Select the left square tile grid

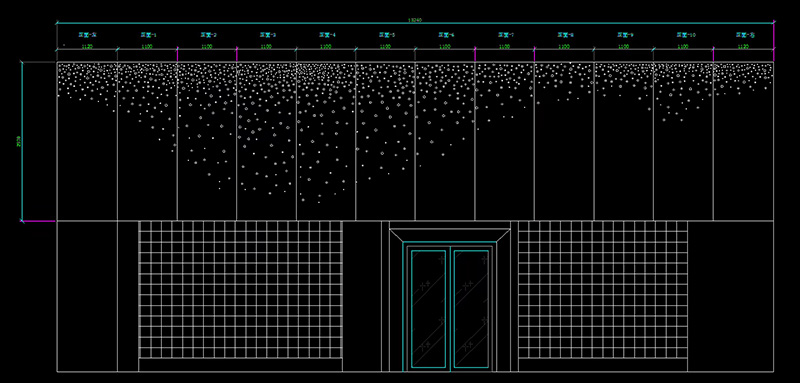click(x=240, y=290)
